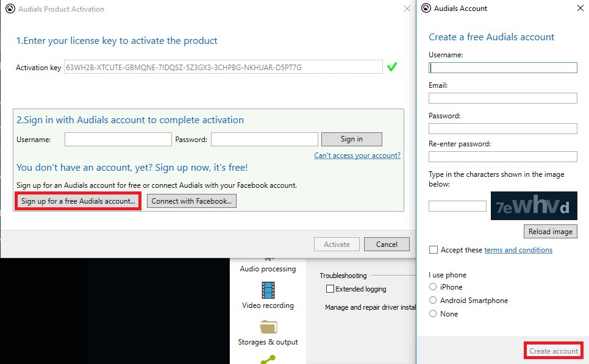Choose None under I use phone
The height and width of the screenshot is (364, 589).
[433, 313]
